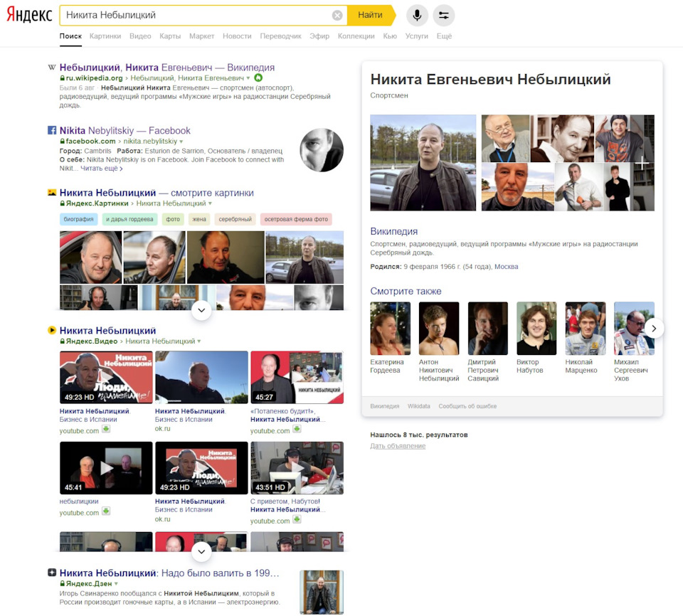Click the microphone voice search icon
The image size is (683, 616).
(x=417, y=15)
